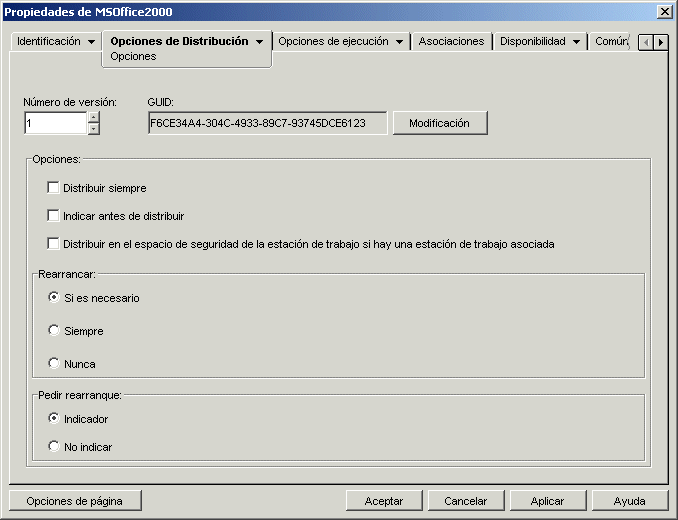
Task: Click the Aplicar button
Action: click(x=548, y=501)
